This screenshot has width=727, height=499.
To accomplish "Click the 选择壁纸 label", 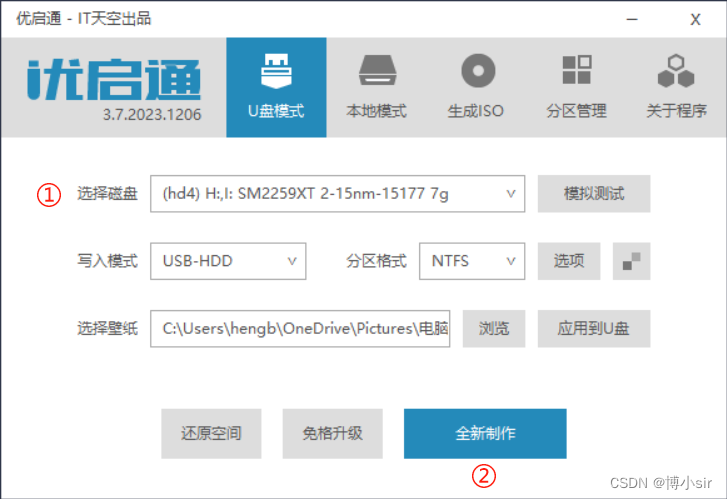I will [108, 328].
